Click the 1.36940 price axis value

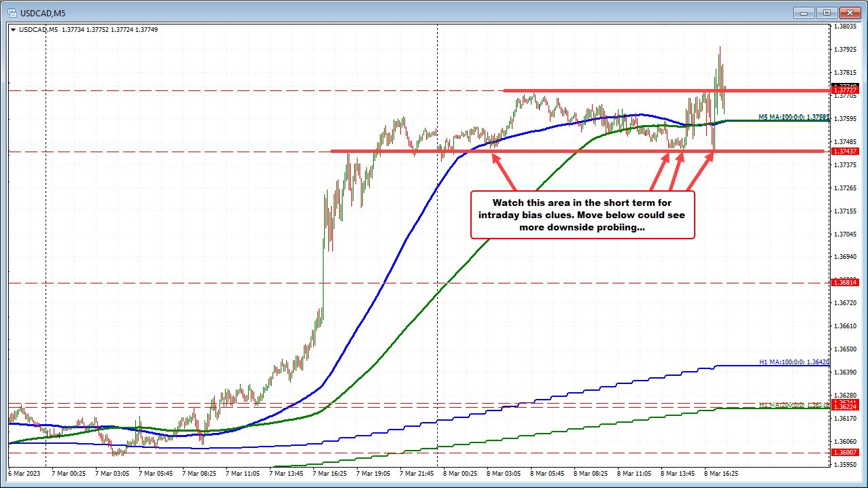[845, 257]
